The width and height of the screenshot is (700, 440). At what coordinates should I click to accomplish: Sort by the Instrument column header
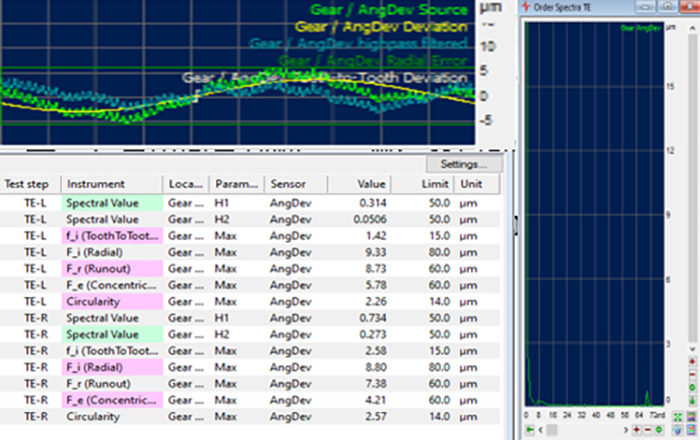pos(112,184)
